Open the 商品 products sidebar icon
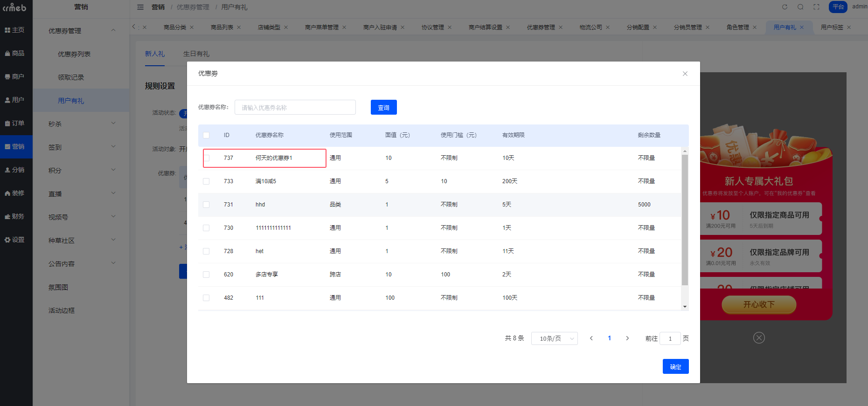 click(14, 53)
